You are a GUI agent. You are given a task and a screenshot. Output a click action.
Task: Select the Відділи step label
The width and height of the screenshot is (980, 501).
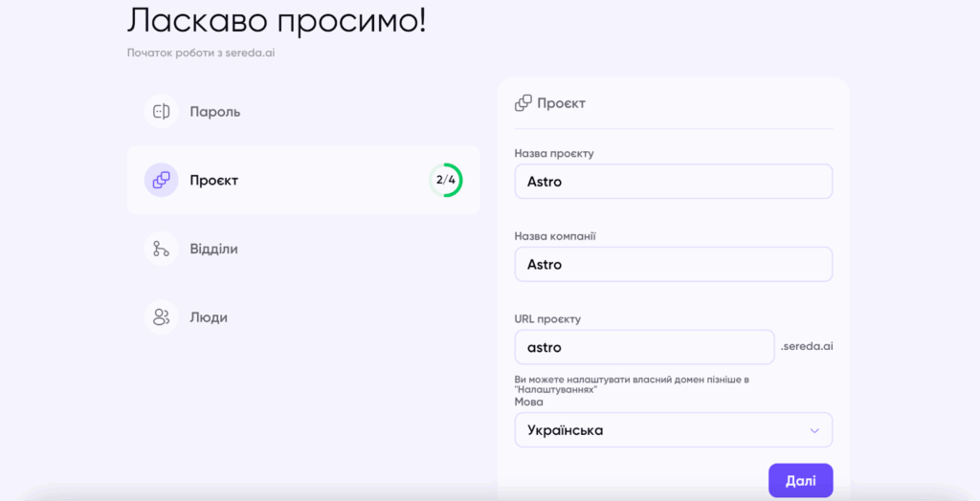213,249
